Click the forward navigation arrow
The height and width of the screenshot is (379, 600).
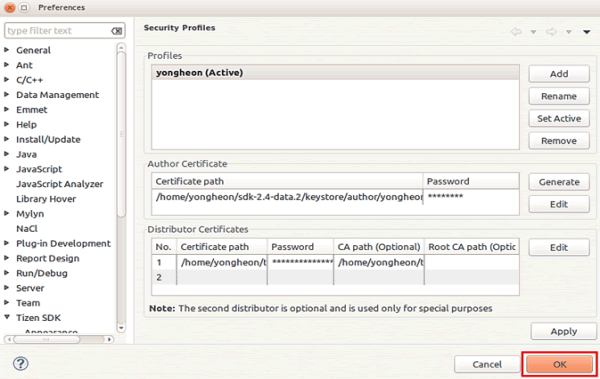pyautogui.click(x=551, y=32)
